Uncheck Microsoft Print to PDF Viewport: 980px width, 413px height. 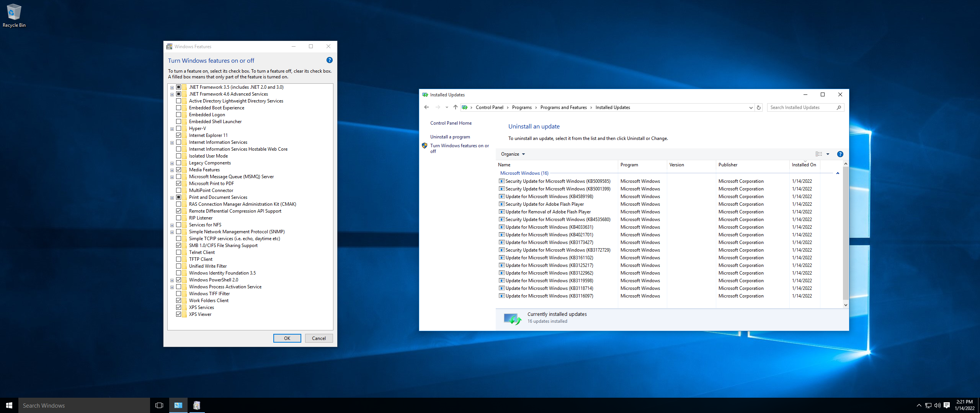178,184
